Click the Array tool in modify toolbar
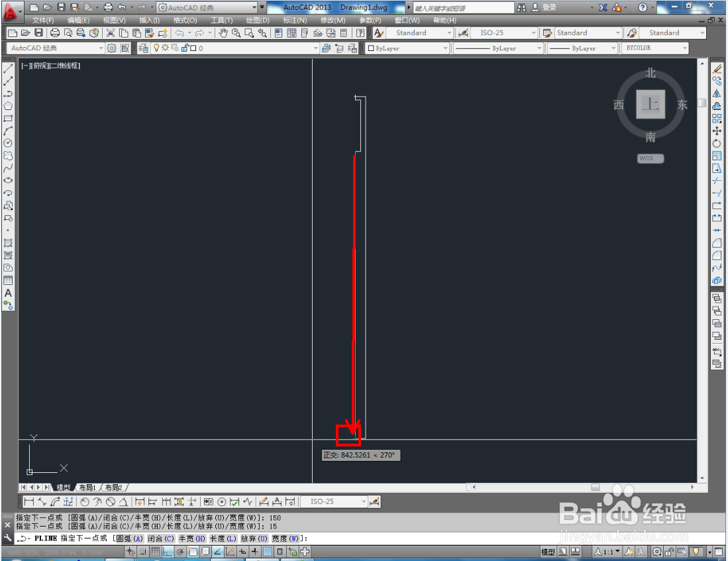The height and width of the screenshot is (561, 728). (x=717, y=119)
